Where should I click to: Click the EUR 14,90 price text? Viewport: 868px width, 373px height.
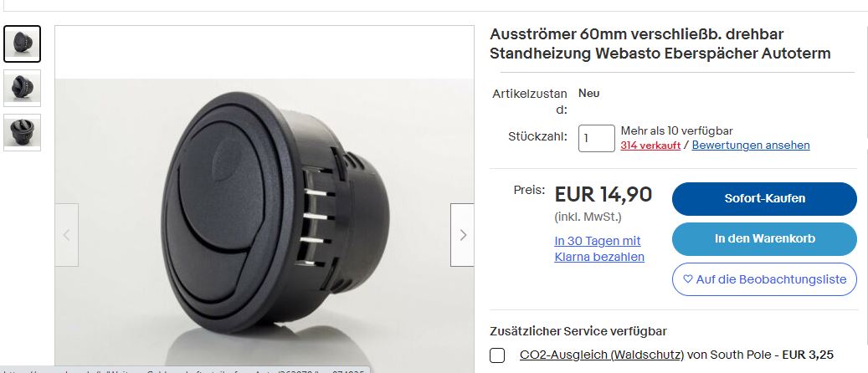coord(603,195)
